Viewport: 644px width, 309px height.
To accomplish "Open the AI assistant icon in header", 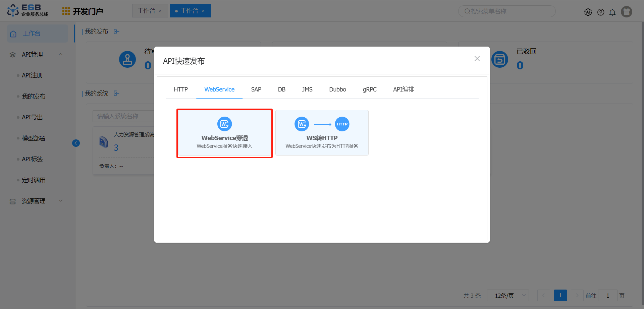I will point(588,12).
